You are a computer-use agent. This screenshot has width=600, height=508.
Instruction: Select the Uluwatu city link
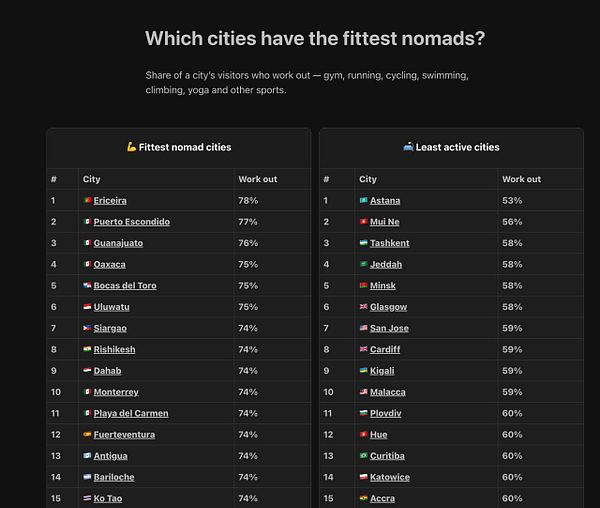[x=111, y=307]
